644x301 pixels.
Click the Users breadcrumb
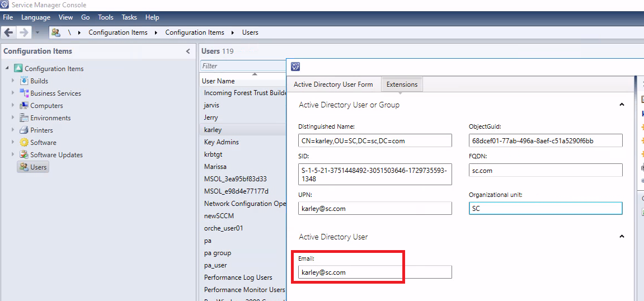click(x=250, y=32)
